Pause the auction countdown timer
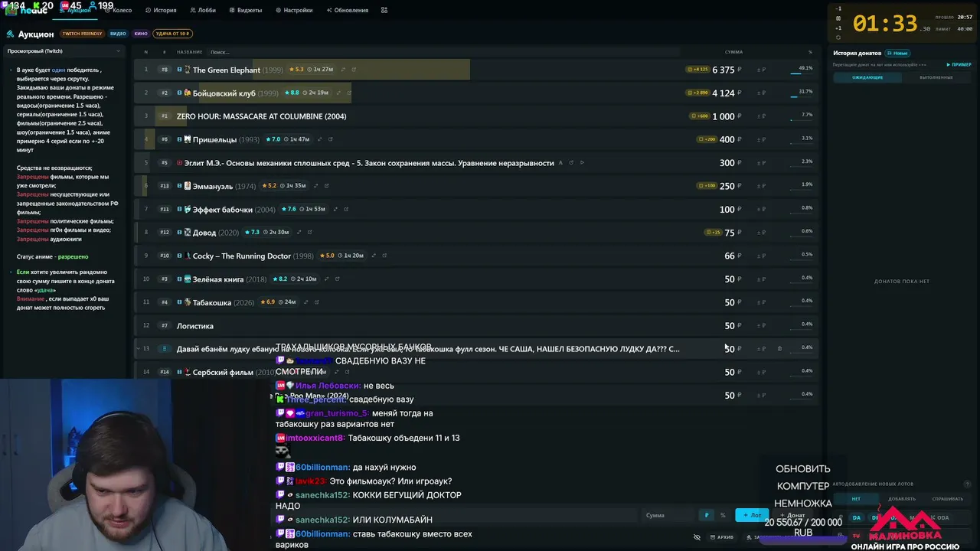The height and width of the screenshot is (551, 980). pos(838,18)
